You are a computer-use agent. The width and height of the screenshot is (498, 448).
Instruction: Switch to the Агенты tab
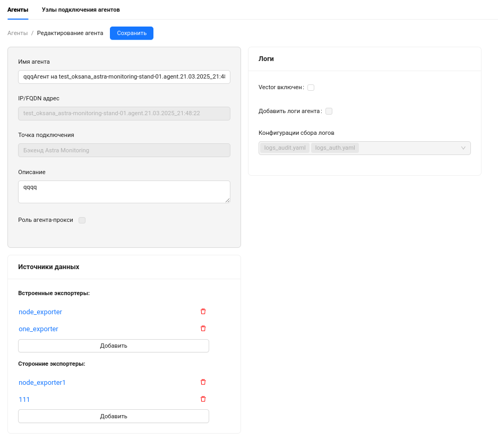click(18, 10)
